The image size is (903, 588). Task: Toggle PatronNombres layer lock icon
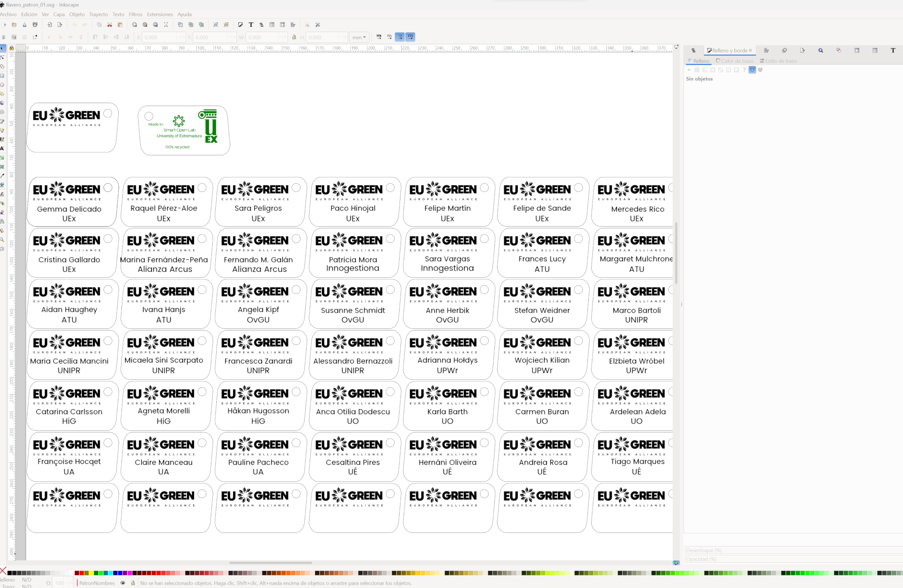pos(133,583)
